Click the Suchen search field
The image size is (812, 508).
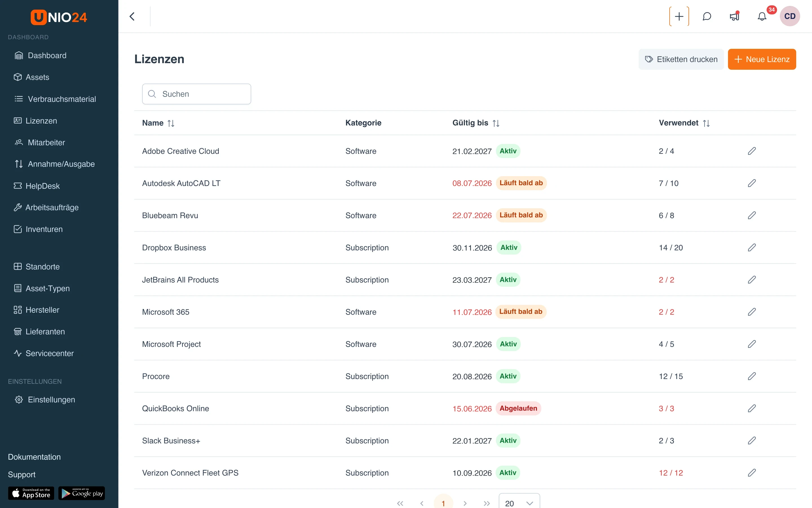[x=197, y=94]
